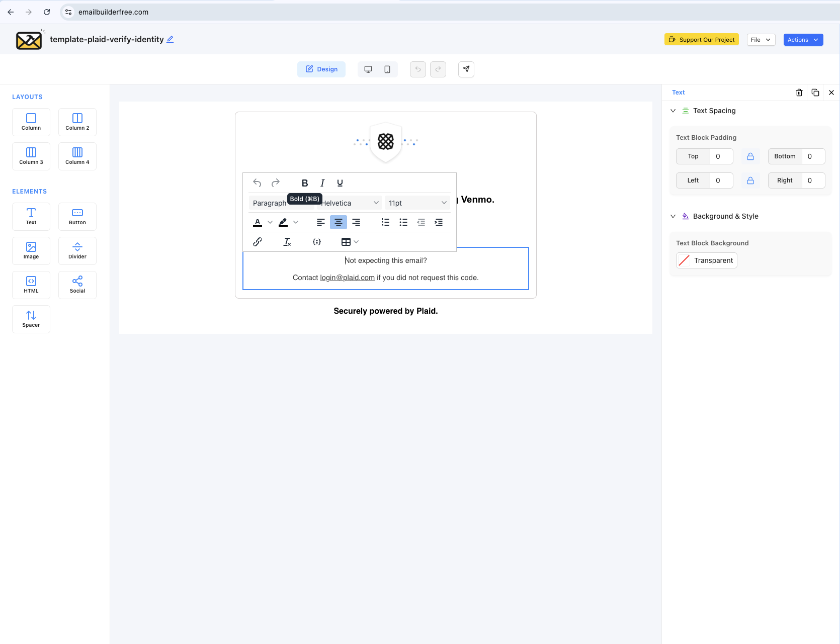Toggle left alignment for the text
The width and height of the screenshot is (840, 644).
click(x=320, y=222)
